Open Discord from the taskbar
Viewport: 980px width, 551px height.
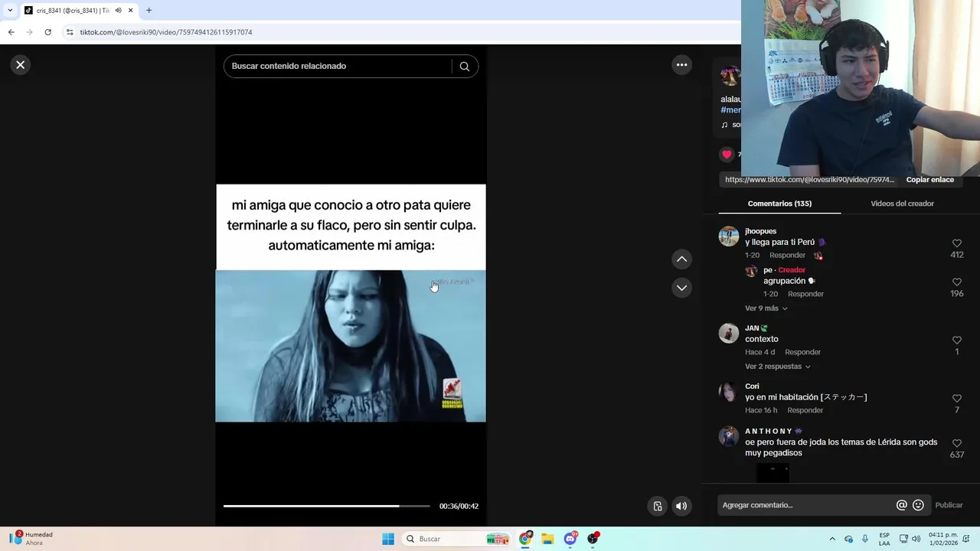click(570, 539)
